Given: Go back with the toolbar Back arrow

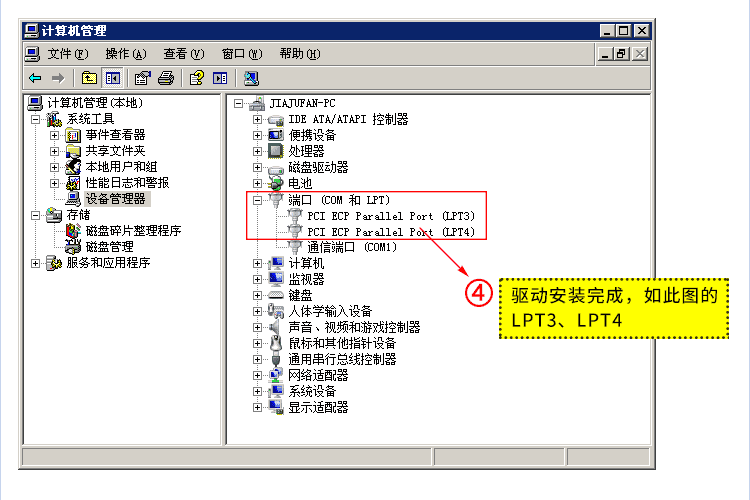Looking at the screenshot, I should pos(35,78).
